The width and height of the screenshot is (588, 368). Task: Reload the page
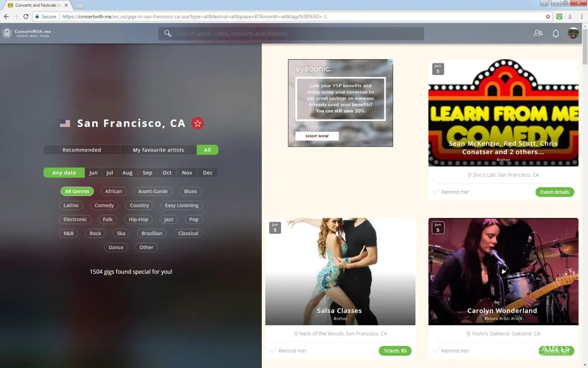[x=26, y=17]
